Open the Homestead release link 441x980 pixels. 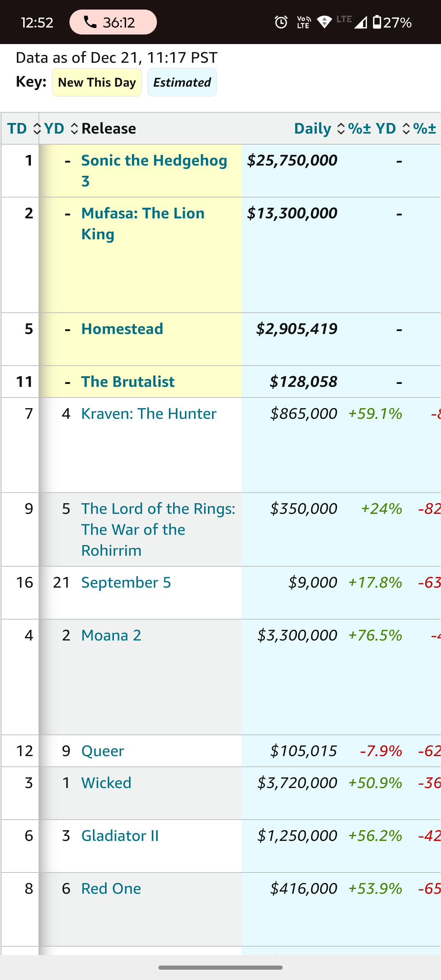[122, 329]
